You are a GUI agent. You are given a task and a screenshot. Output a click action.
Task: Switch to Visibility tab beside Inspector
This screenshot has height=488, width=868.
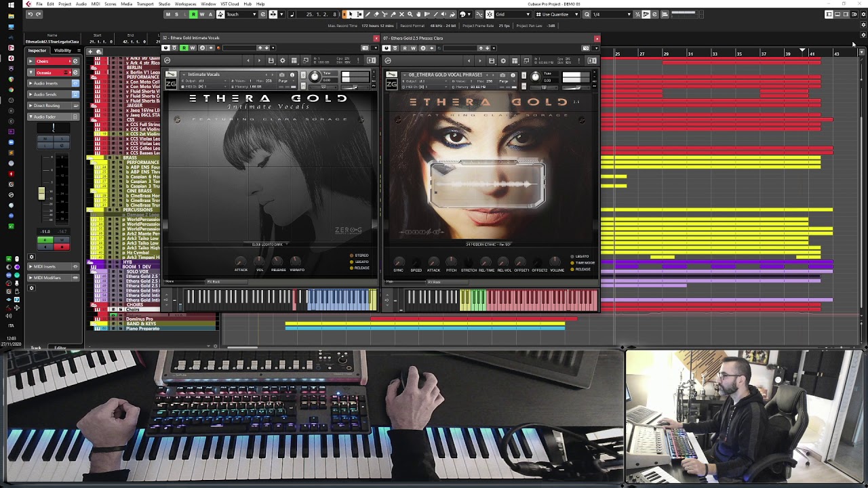coord(62,50)
